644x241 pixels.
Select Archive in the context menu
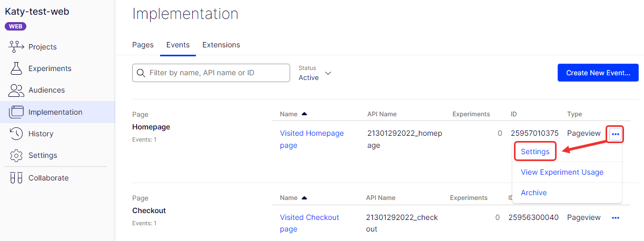pyautogui.click(x=533, y=193)
